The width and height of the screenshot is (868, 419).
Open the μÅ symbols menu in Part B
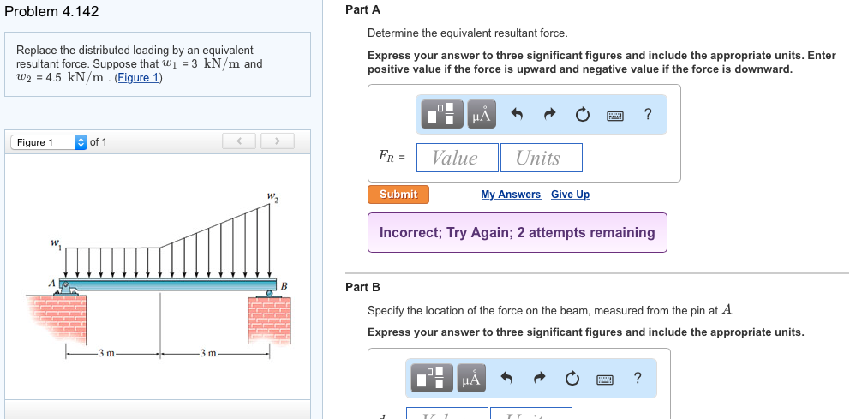470,378
